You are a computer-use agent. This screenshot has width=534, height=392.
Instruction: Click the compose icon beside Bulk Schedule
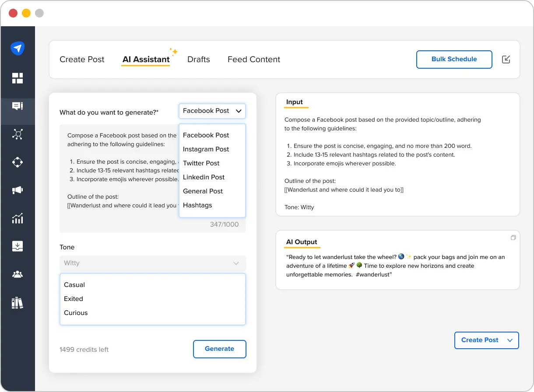(506, 59)
